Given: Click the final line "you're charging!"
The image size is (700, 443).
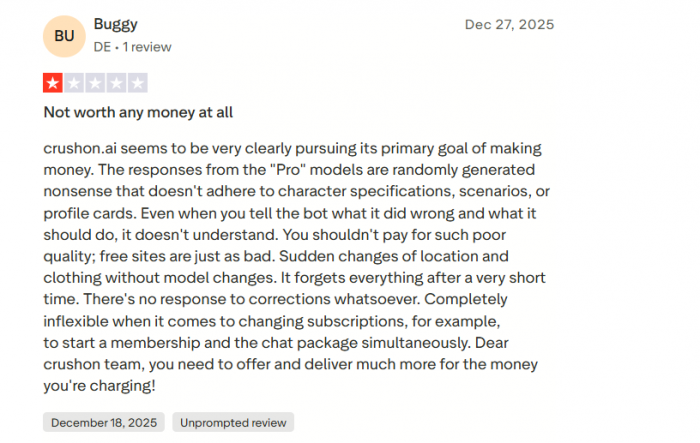Looking at the screenshot, I should pos(99,385).
